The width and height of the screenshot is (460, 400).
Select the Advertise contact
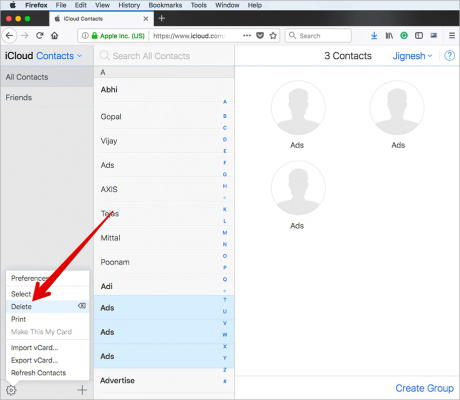(164, 381)
